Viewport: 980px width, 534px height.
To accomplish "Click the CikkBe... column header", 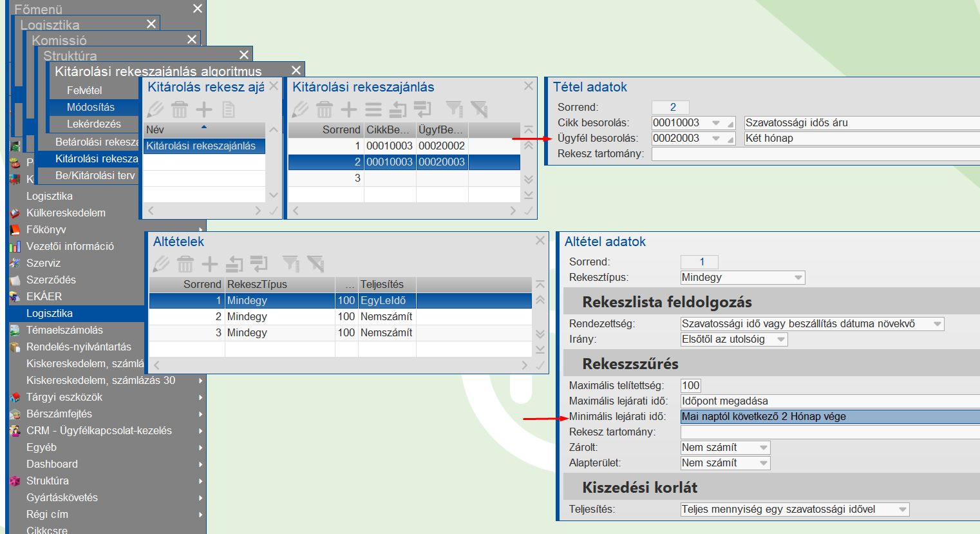I will tap(390, 129).
